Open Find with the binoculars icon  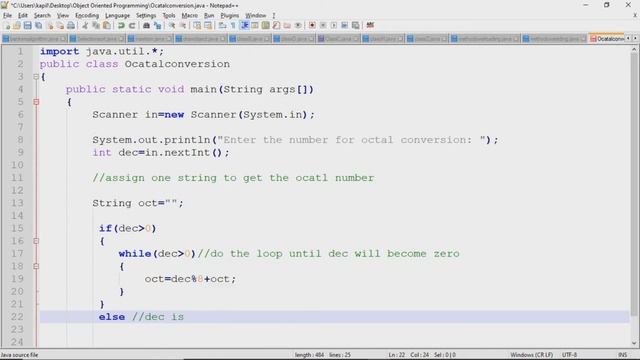tap(146, 25)
